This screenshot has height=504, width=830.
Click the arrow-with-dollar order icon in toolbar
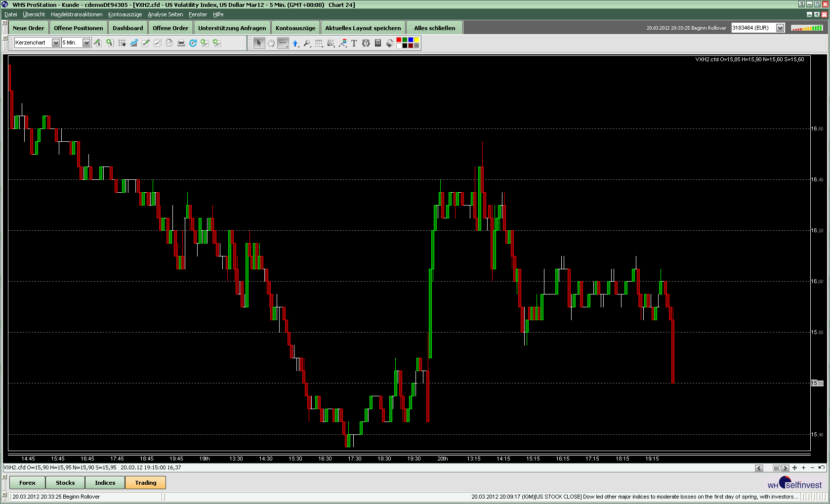(x=98, y=43)
